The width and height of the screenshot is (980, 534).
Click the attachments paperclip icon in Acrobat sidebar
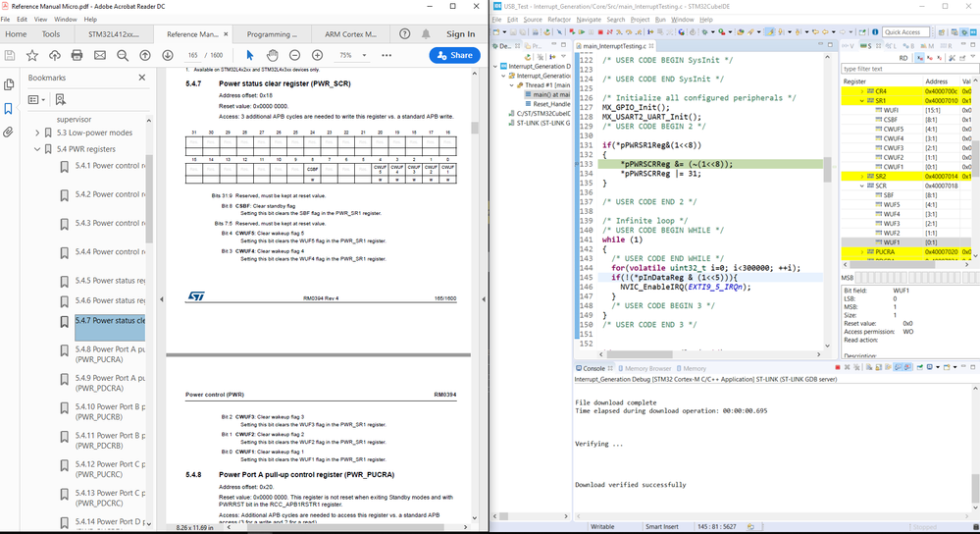9,132
